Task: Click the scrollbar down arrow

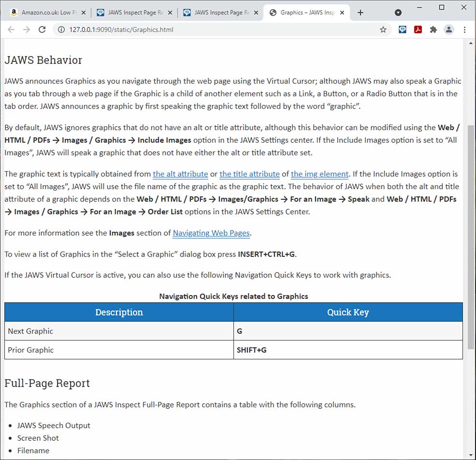Action: (470, 455)
